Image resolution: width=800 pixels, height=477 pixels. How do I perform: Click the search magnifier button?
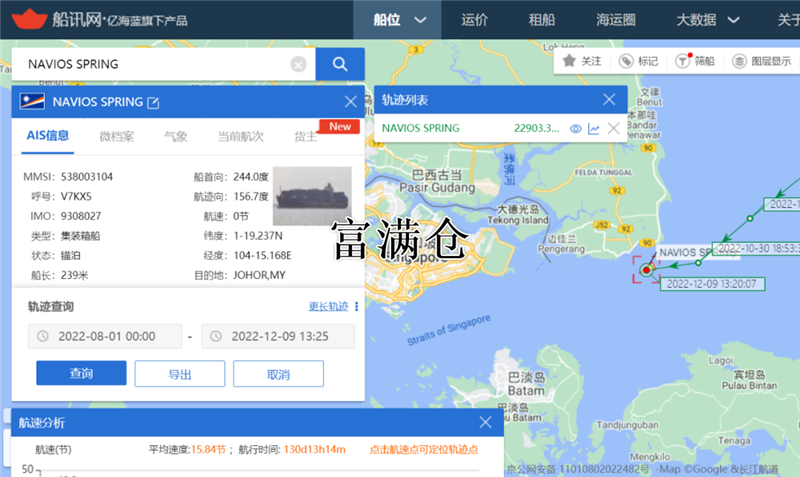click(340, 64)
